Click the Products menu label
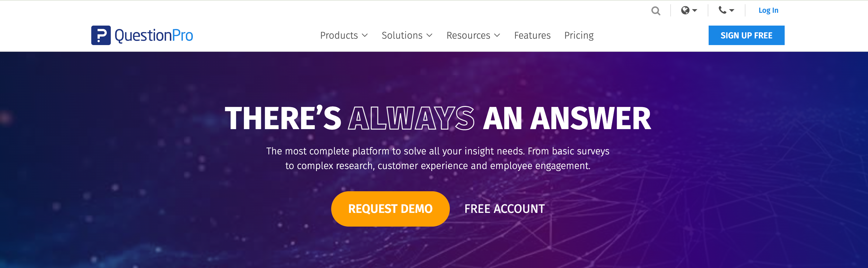The width and height of the screenshot is (868, 268). (x=339, y=35)
